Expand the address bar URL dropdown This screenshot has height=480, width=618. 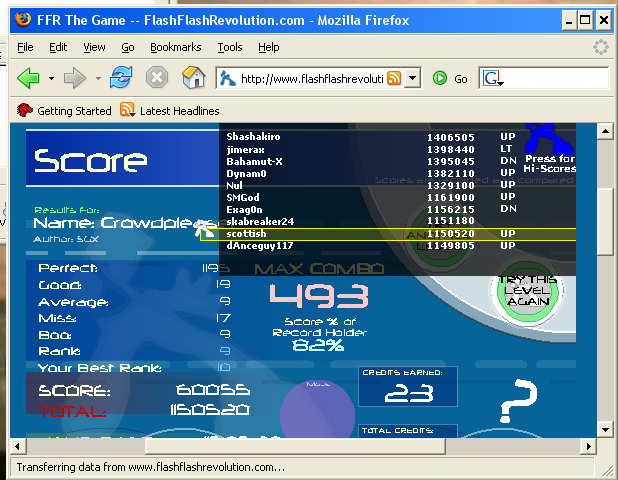[412, 78]
